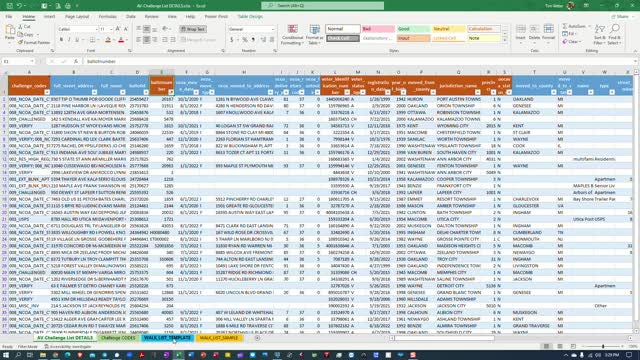The image size is (640, 360).
Task: Click the Share button
Action: [622, 17]
